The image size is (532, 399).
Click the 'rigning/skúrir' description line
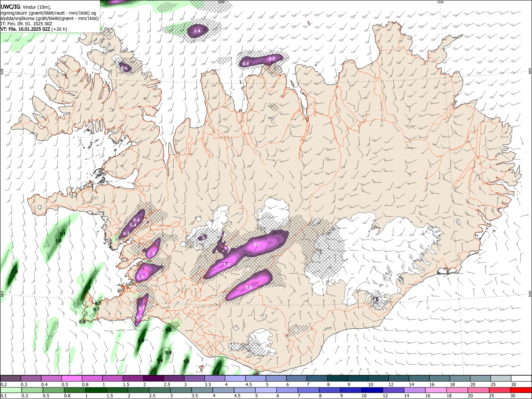point(48,12)
